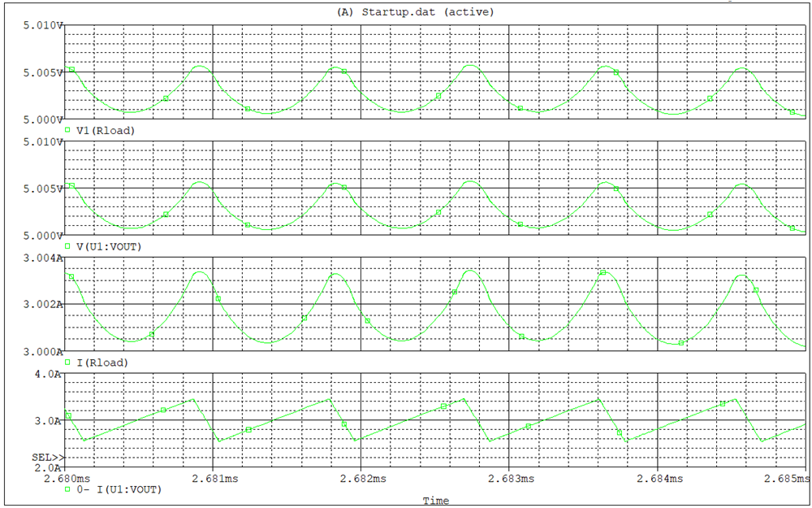Click the Startup.dat (active) plot title
812x508 pixels.
[x=414, y=11]
